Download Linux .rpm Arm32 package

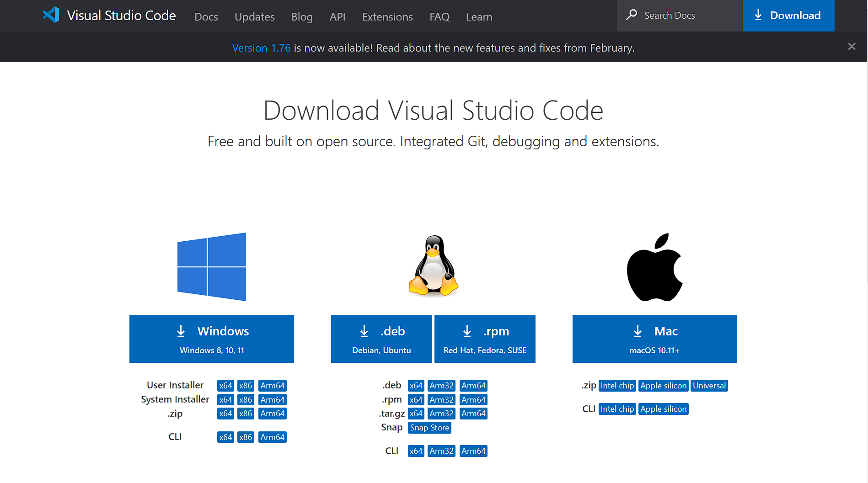tap(441, 400)
